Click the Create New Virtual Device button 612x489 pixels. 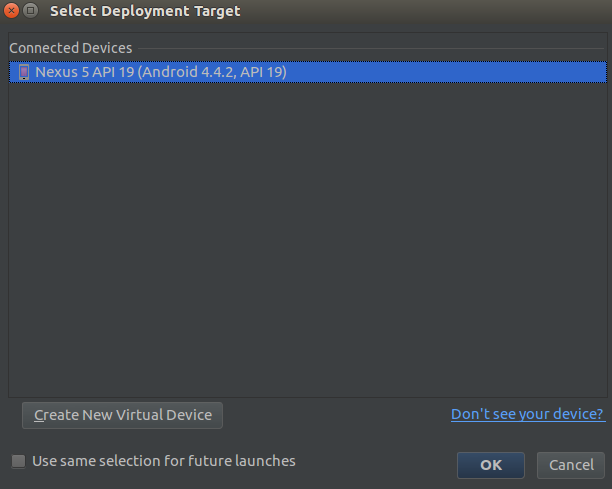click(x=123, y=415)
